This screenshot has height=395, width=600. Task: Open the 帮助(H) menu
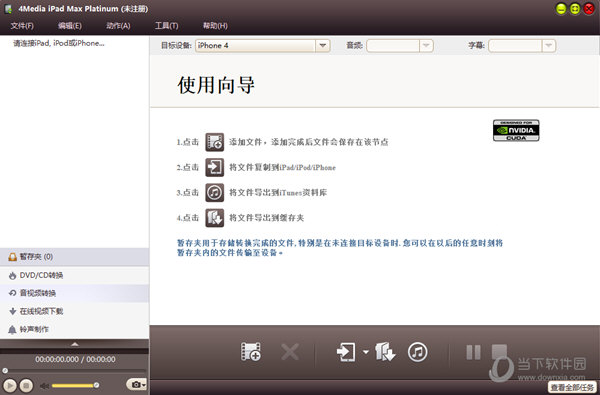point(215,26)
